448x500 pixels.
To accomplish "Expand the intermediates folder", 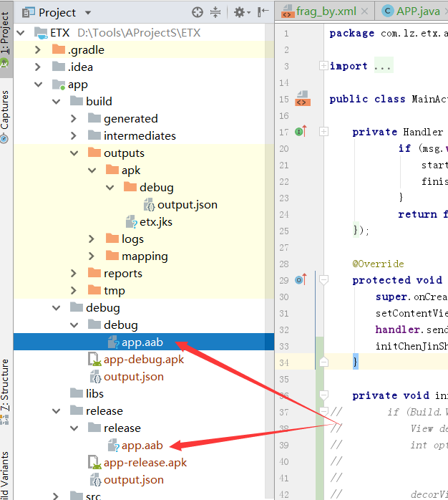I will click(74, 136).
